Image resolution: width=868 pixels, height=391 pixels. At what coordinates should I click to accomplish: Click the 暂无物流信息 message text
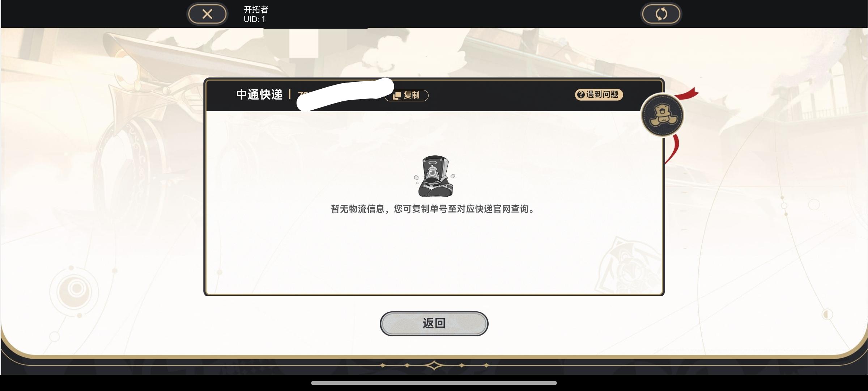[433, 209]
